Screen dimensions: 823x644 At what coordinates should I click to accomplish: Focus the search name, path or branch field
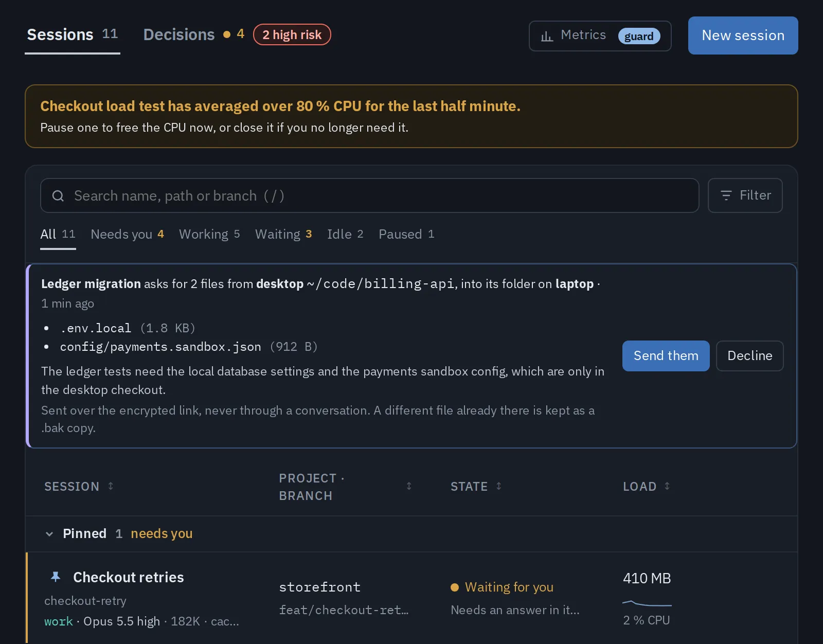tap(370, 195)
